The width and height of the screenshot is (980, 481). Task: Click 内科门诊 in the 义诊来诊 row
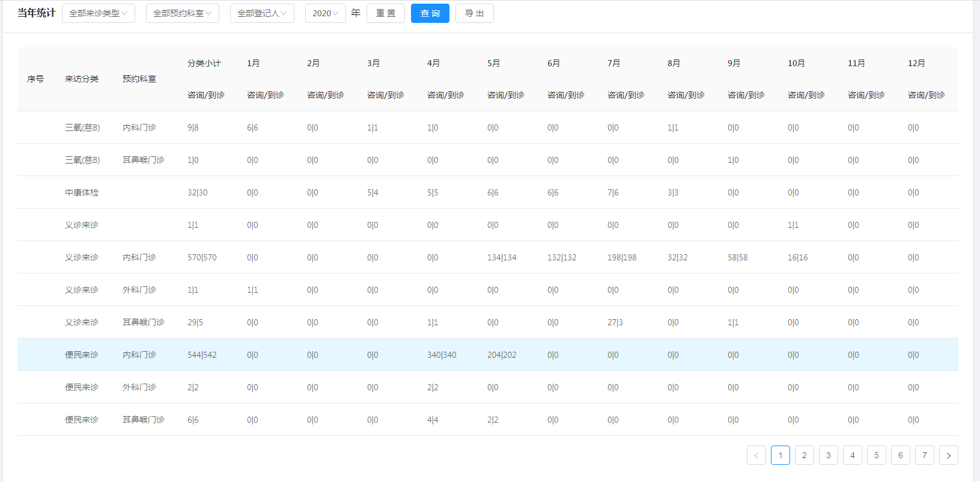(x=139, y=257)
